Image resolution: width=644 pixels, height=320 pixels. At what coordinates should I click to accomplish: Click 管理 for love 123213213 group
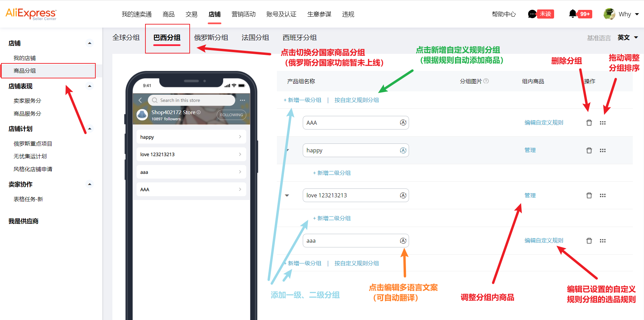pos(530,195)
